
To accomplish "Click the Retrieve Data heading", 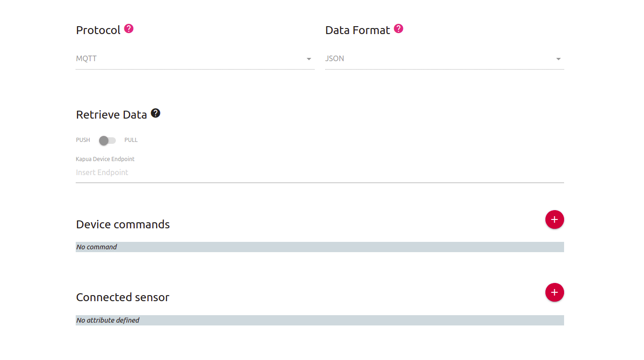I will coord(111,115).
